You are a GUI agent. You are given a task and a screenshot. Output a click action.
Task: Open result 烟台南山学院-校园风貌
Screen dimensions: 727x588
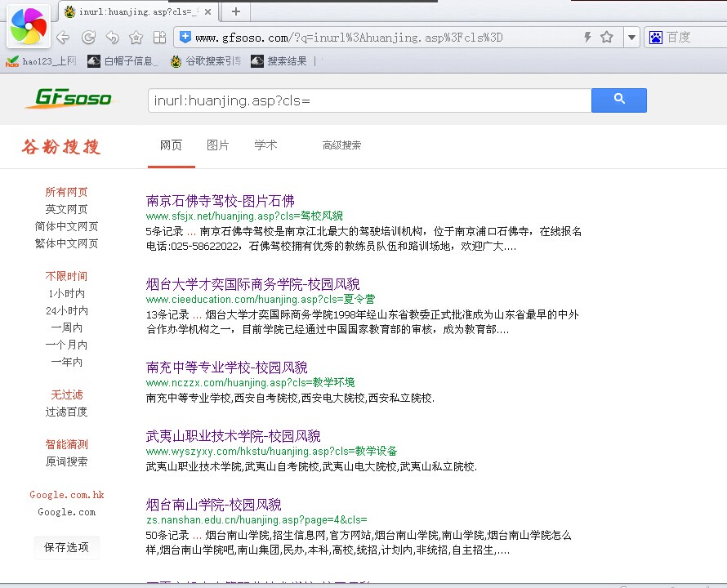(x=213, y=505)
